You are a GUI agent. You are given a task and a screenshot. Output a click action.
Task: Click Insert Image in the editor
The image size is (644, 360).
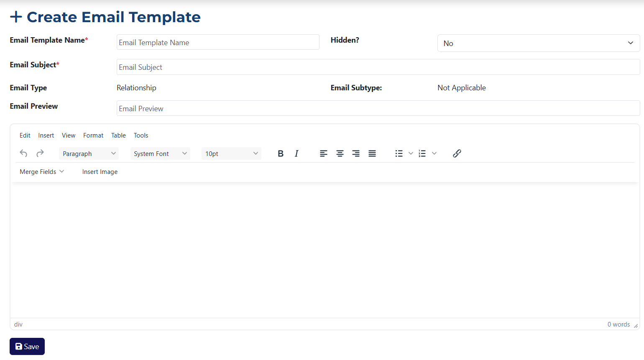(x=100, y=171)
